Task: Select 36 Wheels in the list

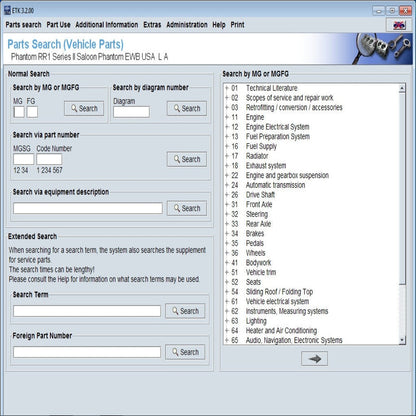Action: click(248, 253)
